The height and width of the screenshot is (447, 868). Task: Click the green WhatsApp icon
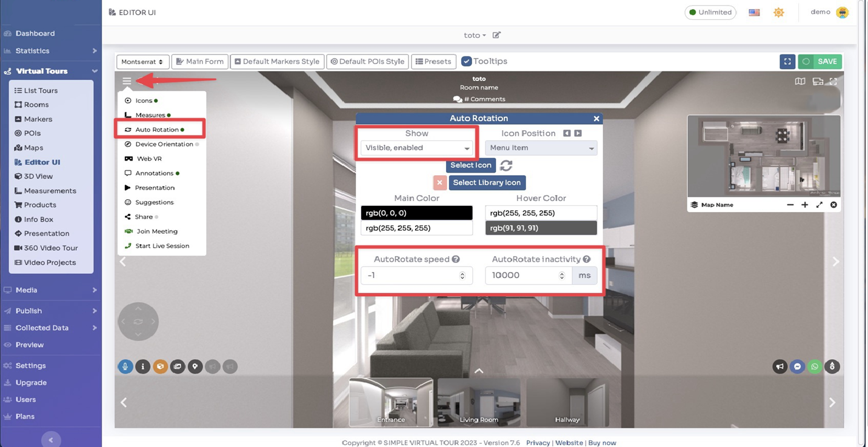tap(815, 366)
